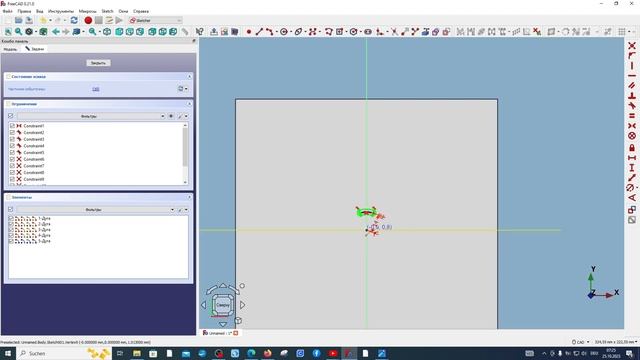The width and height of the screenshot is (640, 360).
Task: Open constraints settings dropdown arrow
Action: click(x=187, y=116)
